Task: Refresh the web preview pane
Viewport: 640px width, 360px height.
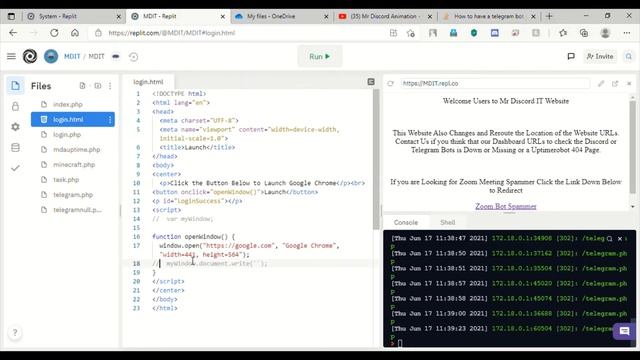Action: (x=391, y=84)
